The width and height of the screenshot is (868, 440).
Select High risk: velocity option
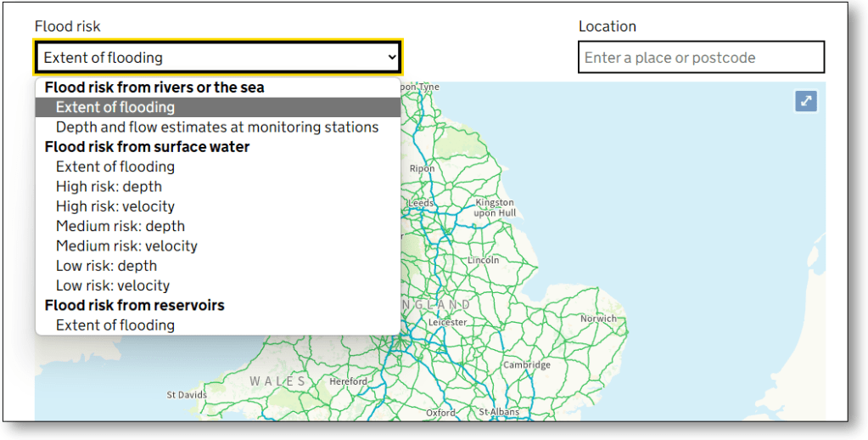115,206
